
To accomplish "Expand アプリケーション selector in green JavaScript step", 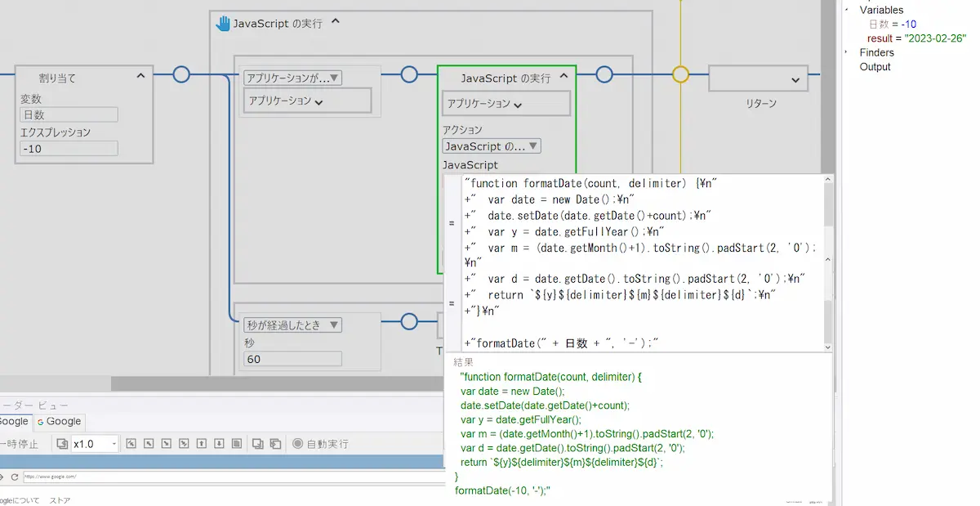I will point(506,104).
